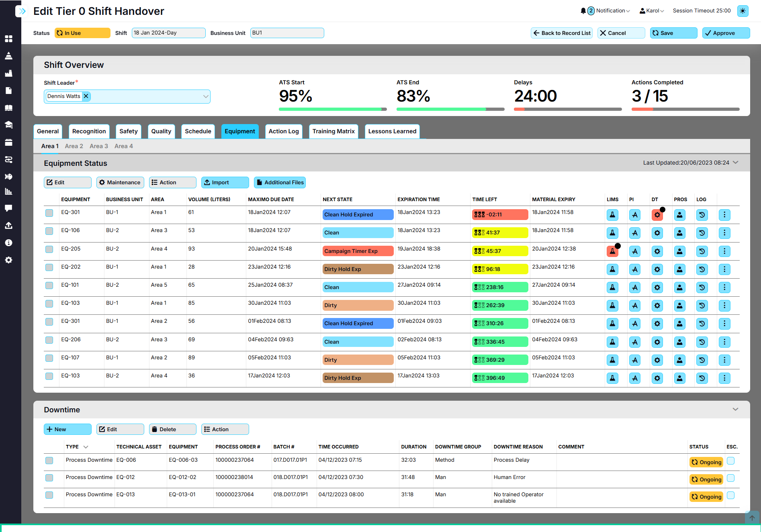Click Additional Files button
This screenshot has height=532, width=761.
coord(280,182)
